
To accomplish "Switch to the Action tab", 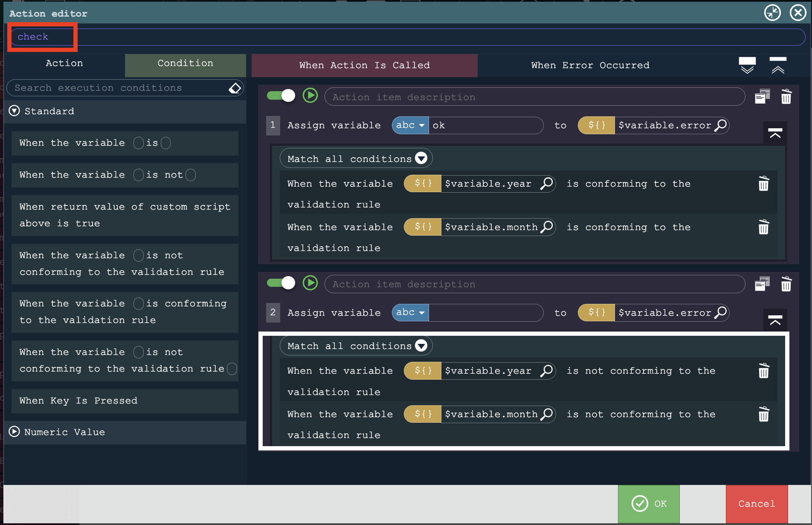I will [64, 63].
